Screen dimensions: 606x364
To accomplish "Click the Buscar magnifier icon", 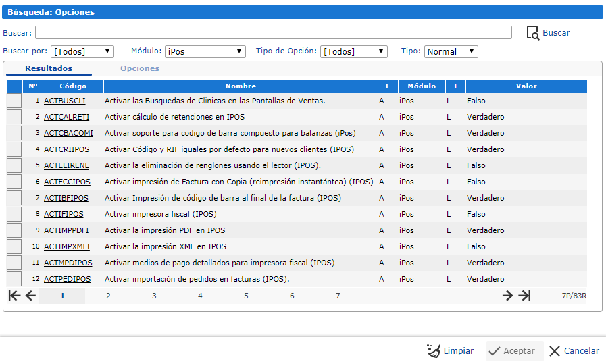I will pos(532,32).
